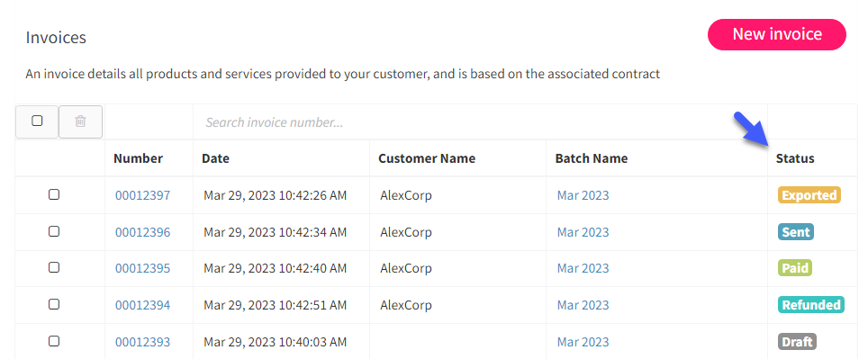This screenshot has width=868, height=359.
Task: Open invoice number 00012394
Action: (x=143, y=305)
